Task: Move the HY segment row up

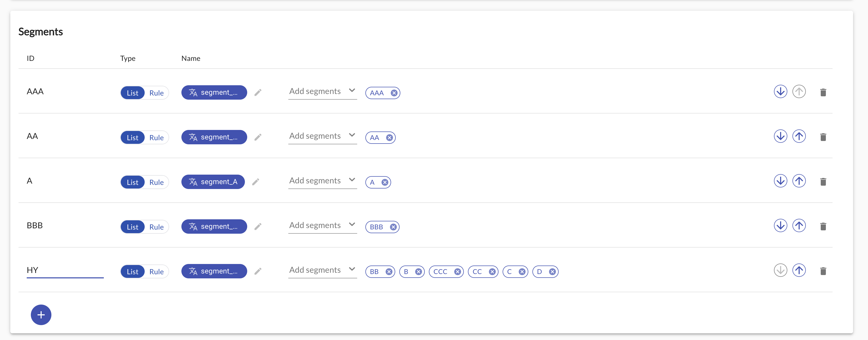Action: click(x=799, y=270)
